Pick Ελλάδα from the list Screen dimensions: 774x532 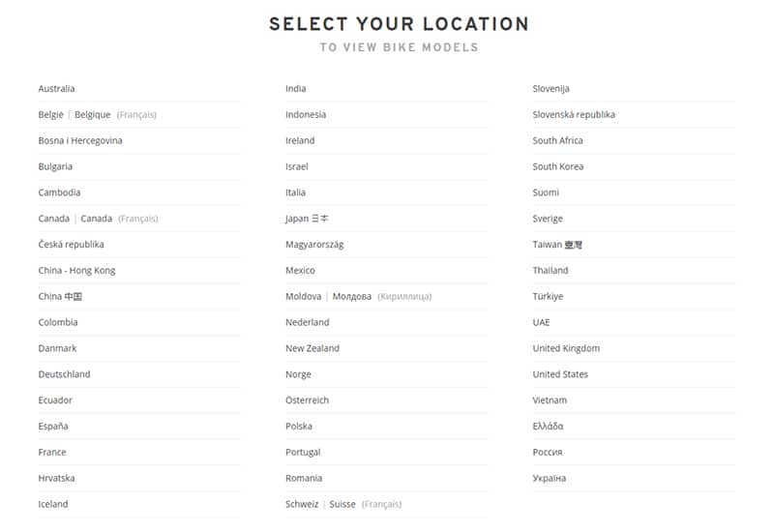[548, 427]
